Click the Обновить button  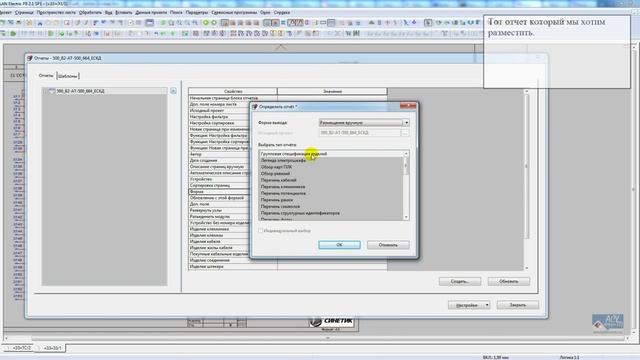(509, 281)
